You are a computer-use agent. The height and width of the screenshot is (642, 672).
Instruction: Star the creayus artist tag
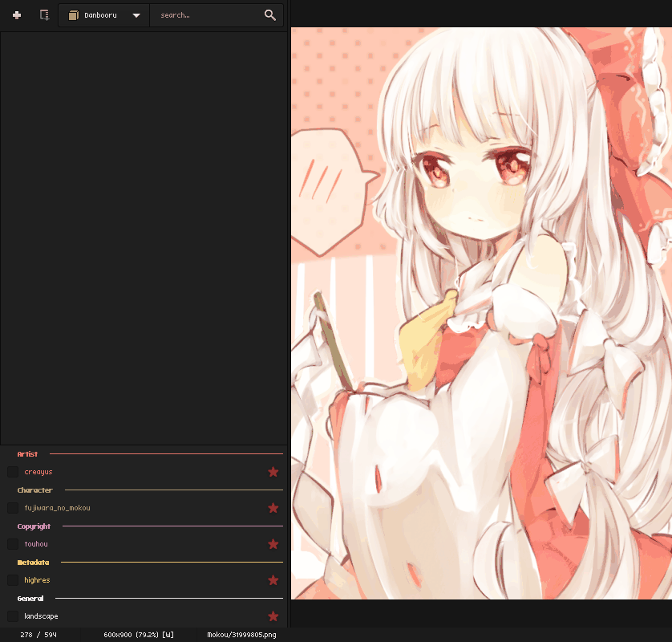point(273,472)
